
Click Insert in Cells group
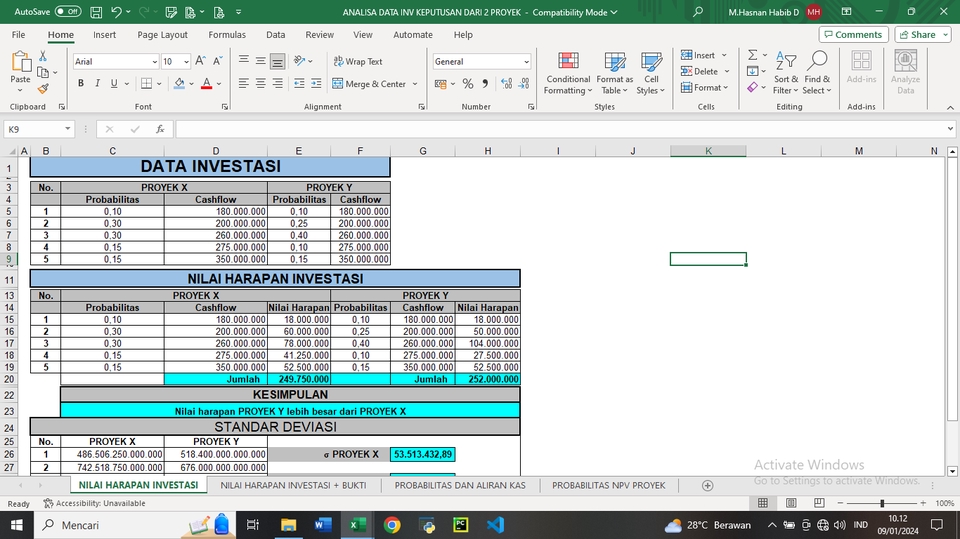704,55
